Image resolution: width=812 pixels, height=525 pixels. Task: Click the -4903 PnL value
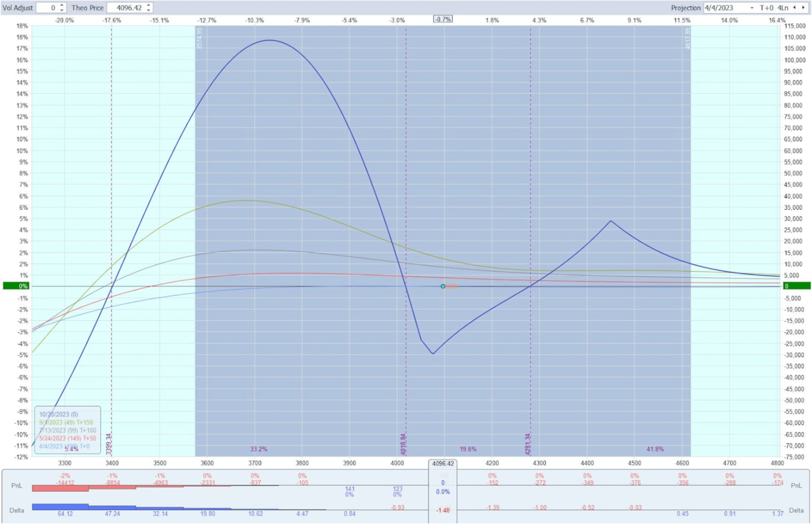click(x=160, y=483)
